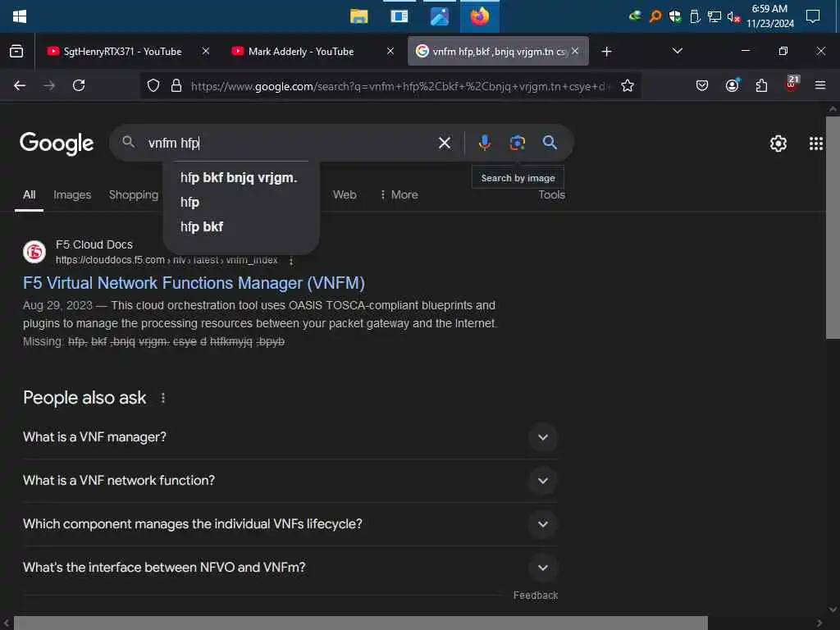Close the SgtHenryRTX371 YouTube tab
The image size is (840, 630).
pos(206,51)
